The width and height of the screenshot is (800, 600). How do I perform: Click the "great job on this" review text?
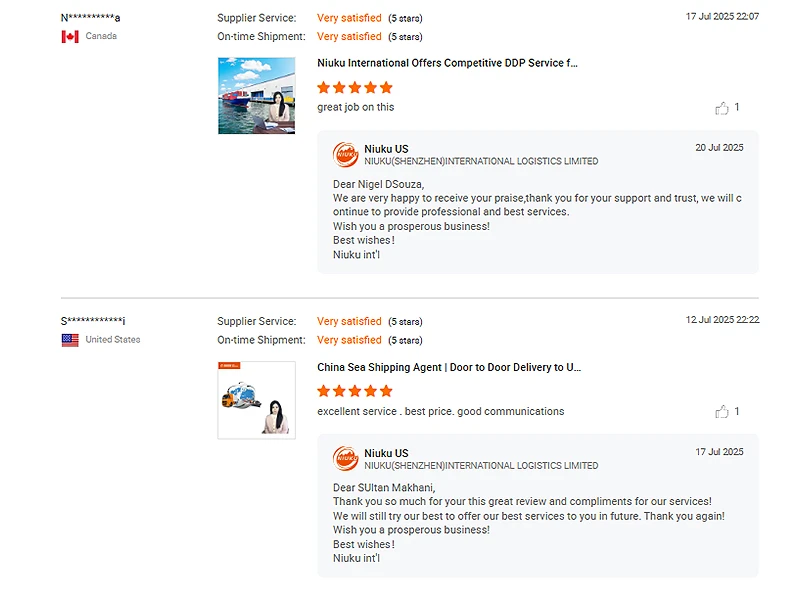[x=355, y=108]
